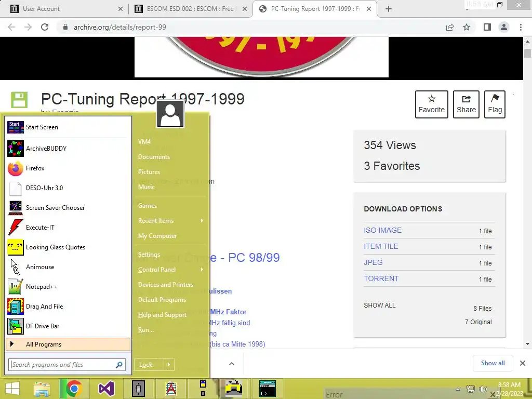Click the page vertical scrollbar thumb
This screenshot has height=399, width=532.
(527, 54)
